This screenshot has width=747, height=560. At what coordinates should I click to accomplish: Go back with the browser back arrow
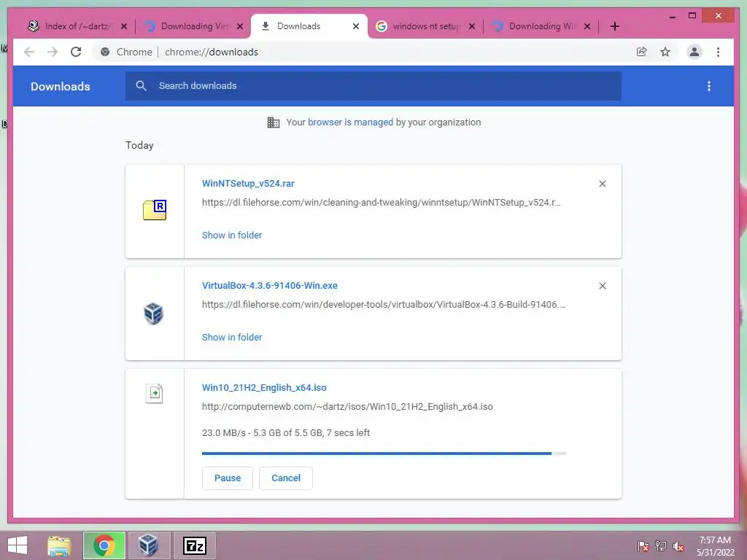pyautogui.click(x=29, y=52)
